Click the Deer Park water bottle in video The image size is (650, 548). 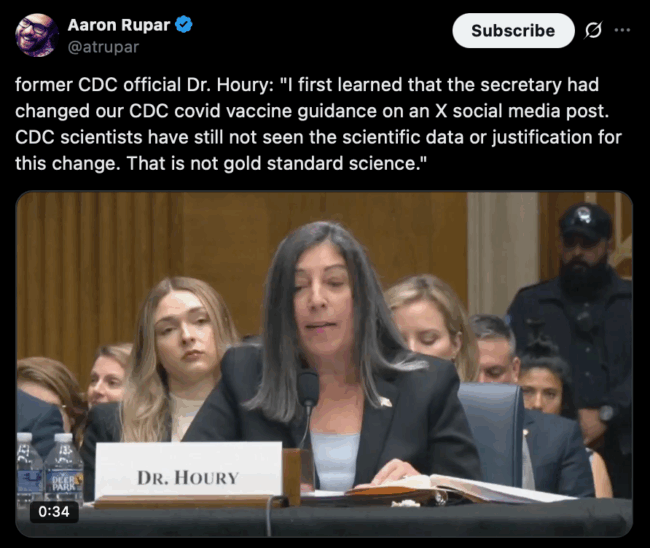63,468
